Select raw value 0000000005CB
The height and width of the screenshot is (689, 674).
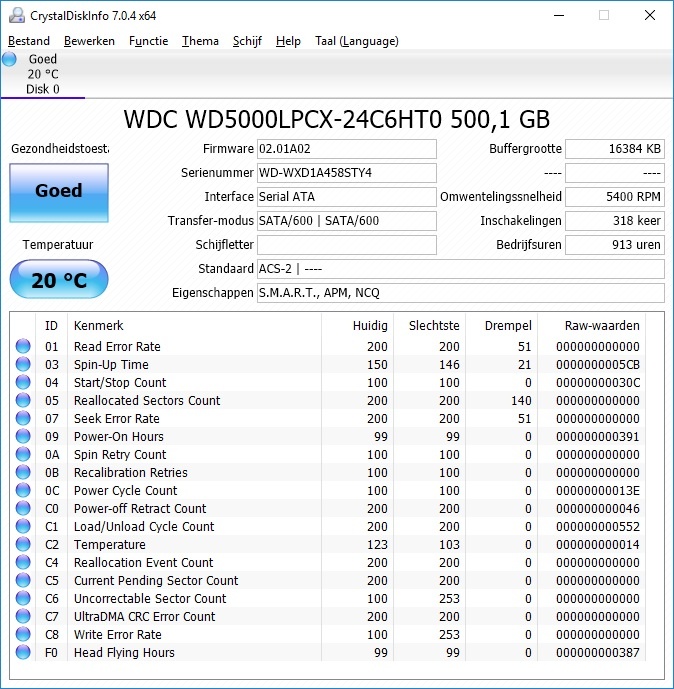coord(598,365)
